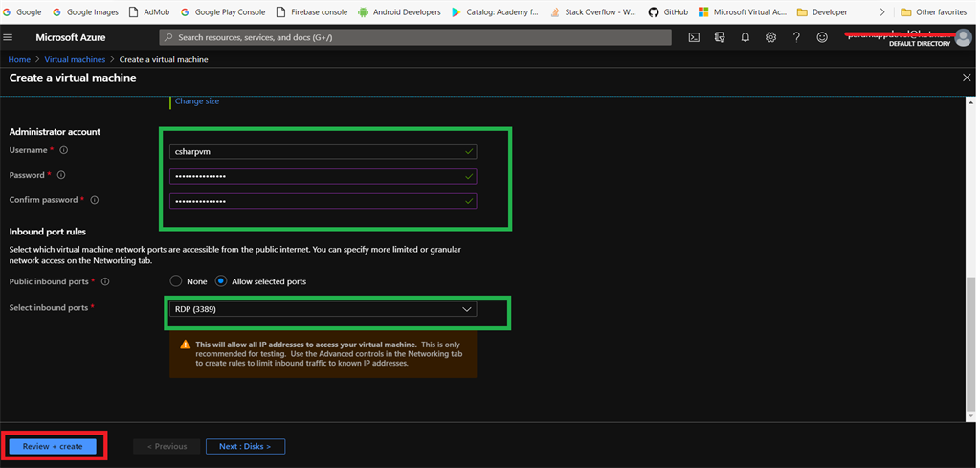The image size is (980, 468).
Task: Click the Microsoft Azure portal title
Action: (x=71, y=37)
